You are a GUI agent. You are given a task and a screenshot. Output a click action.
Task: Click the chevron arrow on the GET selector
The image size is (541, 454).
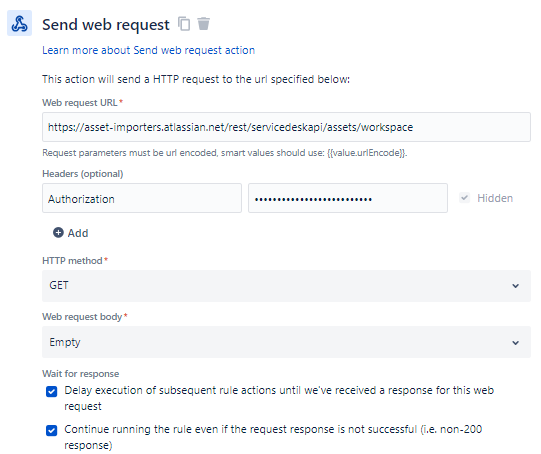coord(515,286)
